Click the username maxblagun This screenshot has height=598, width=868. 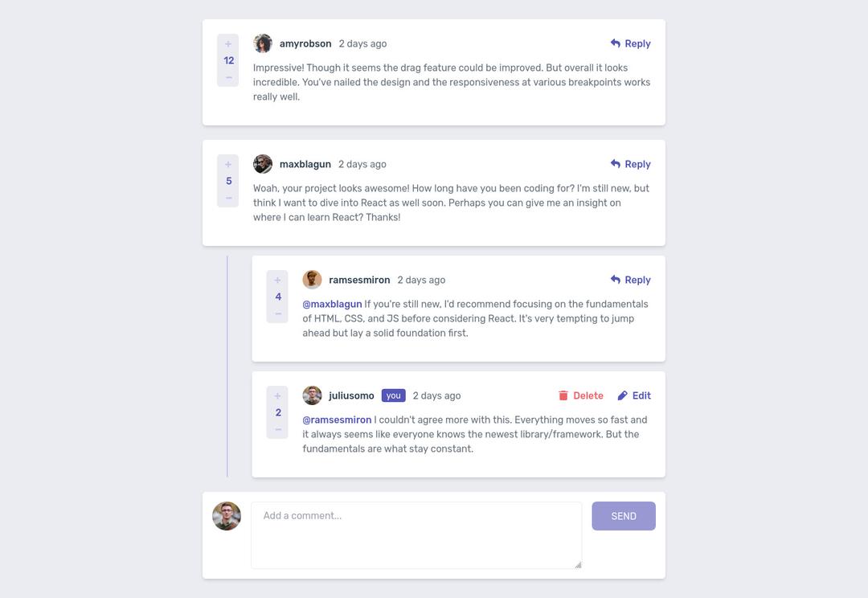pos(305,163)
